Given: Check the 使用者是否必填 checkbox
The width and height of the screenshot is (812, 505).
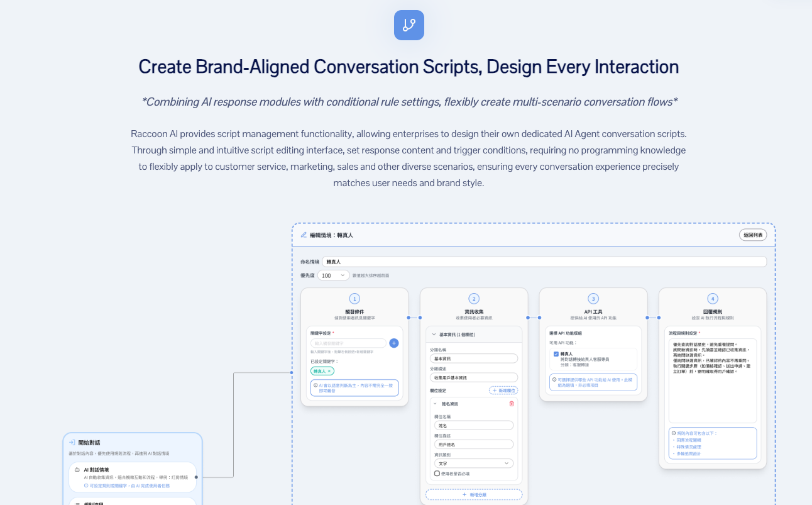Looking at the screenshot, I should tap(437, 474).
